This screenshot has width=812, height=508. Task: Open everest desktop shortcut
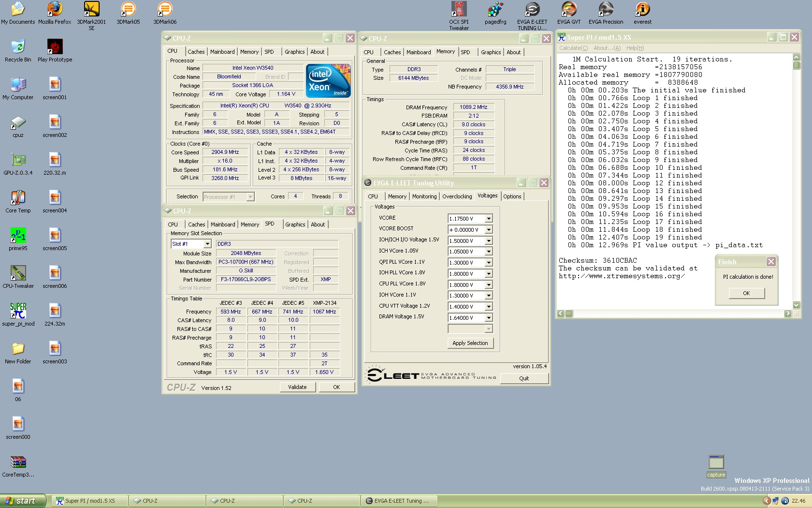point(642,14)
